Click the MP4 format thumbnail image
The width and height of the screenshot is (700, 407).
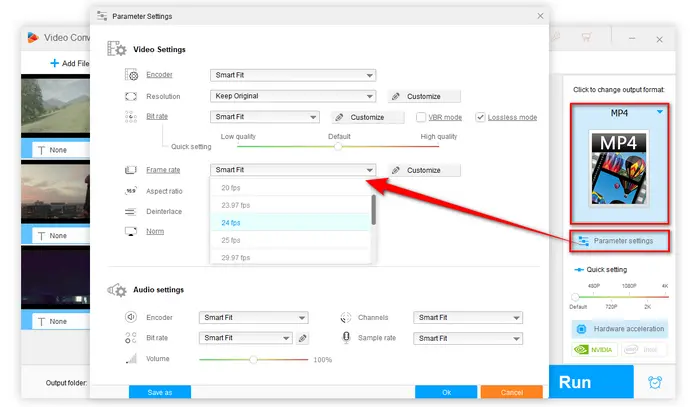point(619,168)
